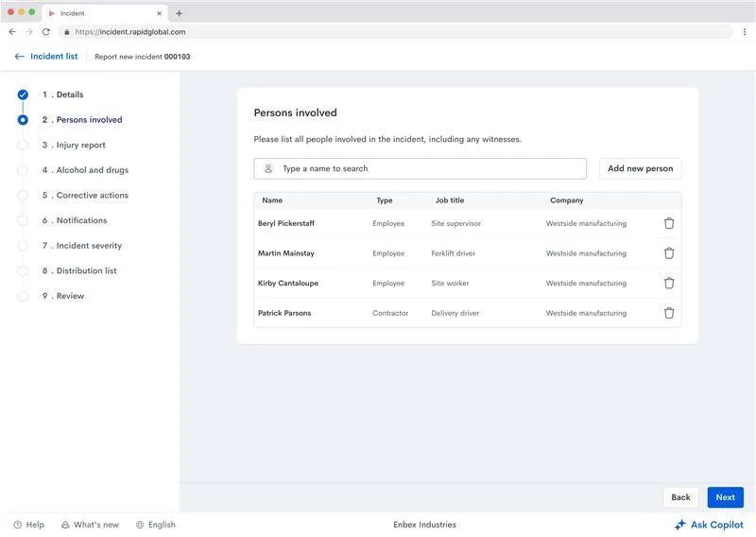Go to step 3 Injury report
The image size is (756, 537).
click(74, 145)
